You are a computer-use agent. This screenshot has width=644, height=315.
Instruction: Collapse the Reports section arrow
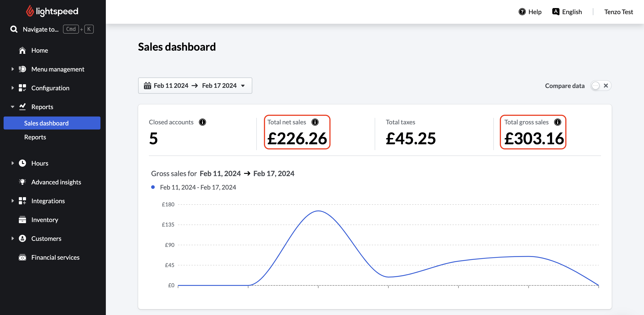[13, 107]
